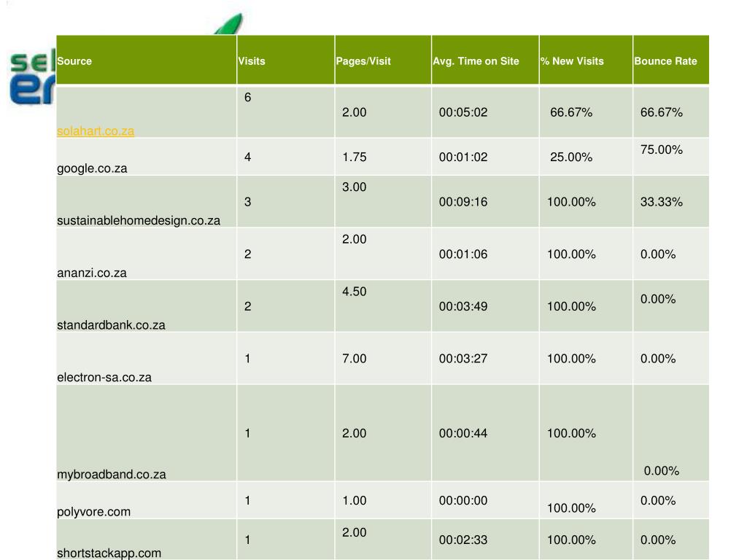Select the ananzi.co.za source cell
This screenshot has width=747, height=560.
point(146,254)
